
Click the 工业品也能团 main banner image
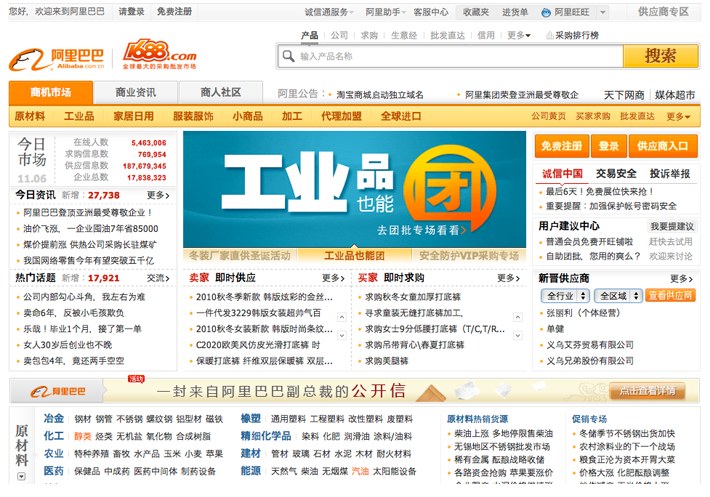(355, 190)
